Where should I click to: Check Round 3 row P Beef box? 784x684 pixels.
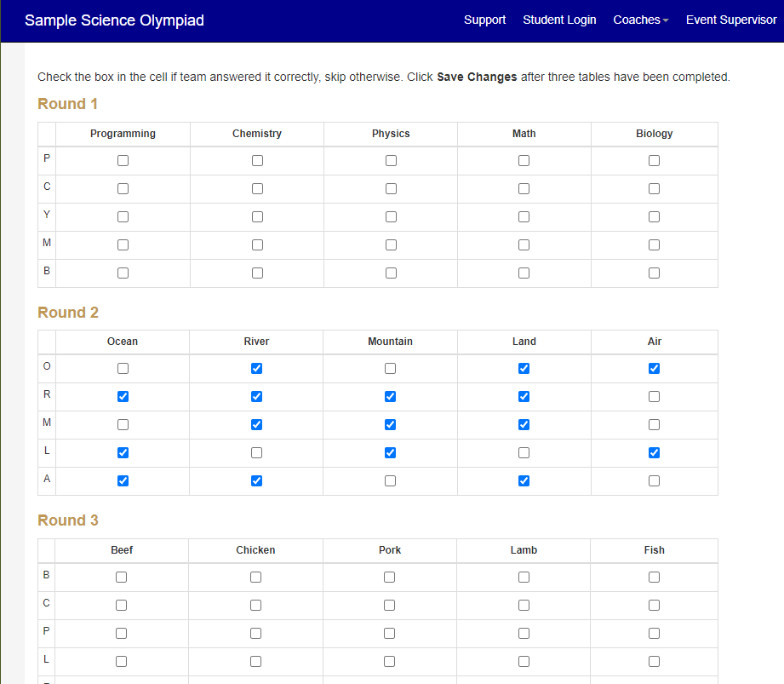122,633
